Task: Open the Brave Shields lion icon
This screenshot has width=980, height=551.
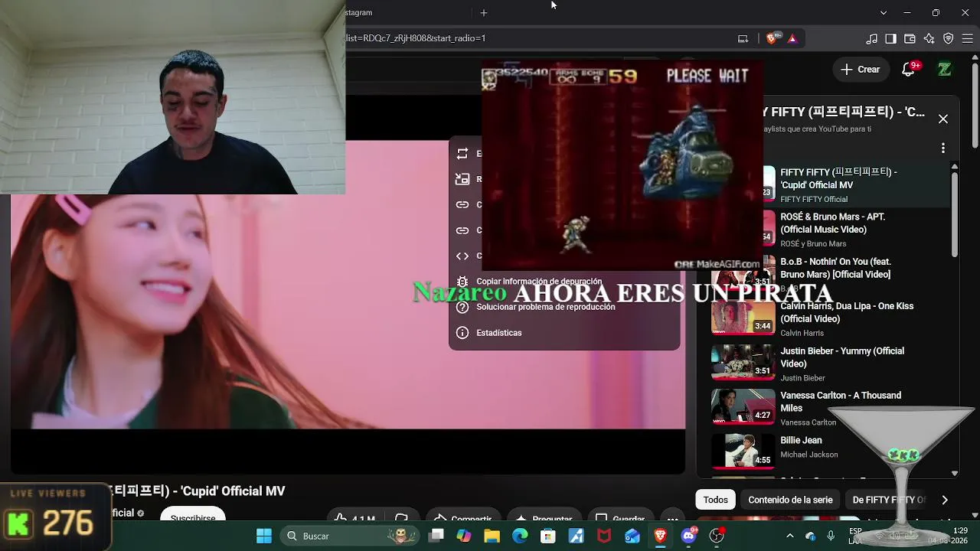Action: pos(772,38)
